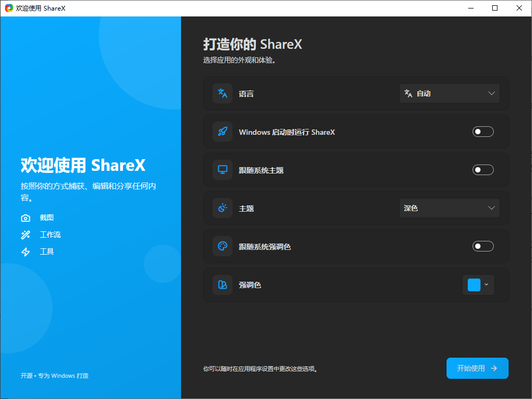Click the camera icon next to 截图
The height and width of the screenshot is (399, 532).
(25, 218)
